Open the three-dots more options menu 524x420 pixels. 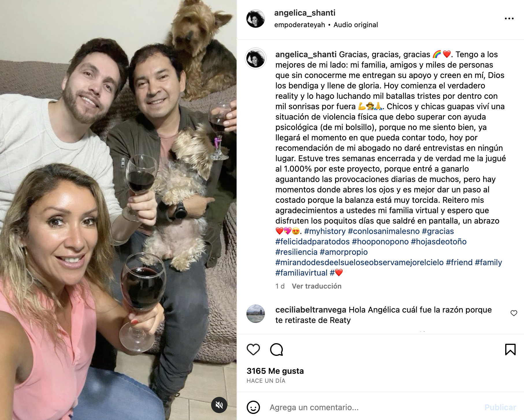pyautogui.click(x=509, y=18)
